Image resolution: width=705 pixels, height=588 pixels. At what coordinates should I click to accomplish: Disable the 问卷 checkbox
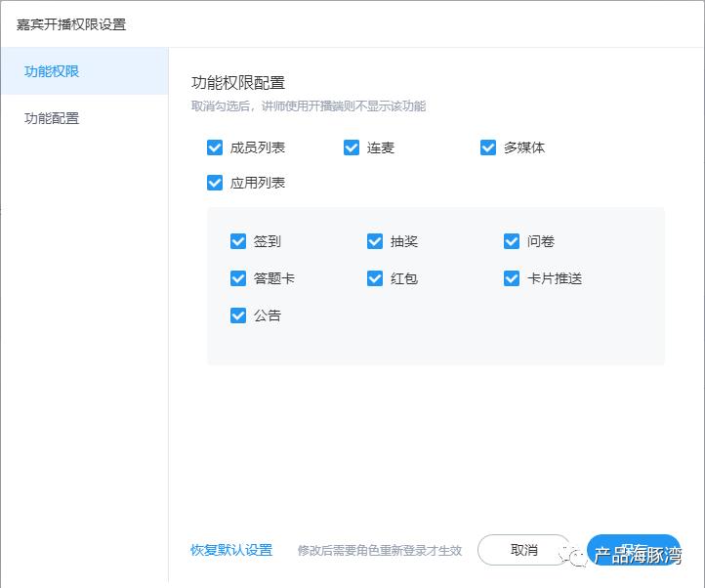pos(512,241)
